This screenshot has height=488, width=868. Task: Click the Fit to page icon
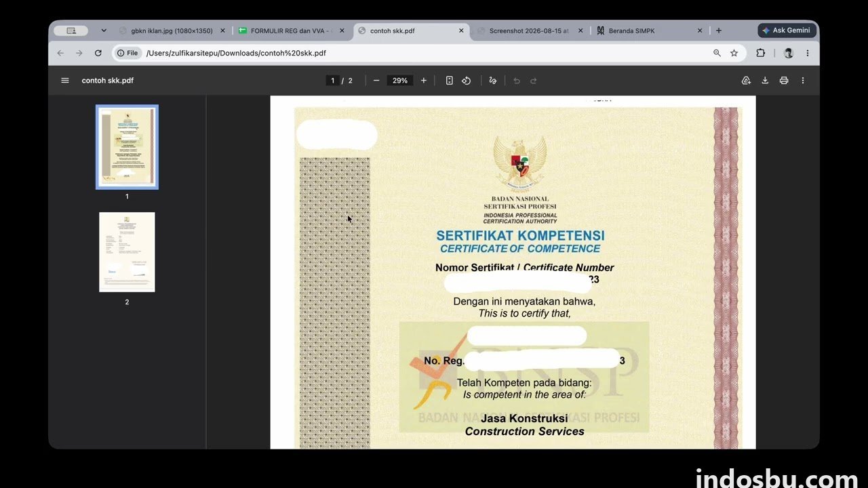tap(449, 81)
